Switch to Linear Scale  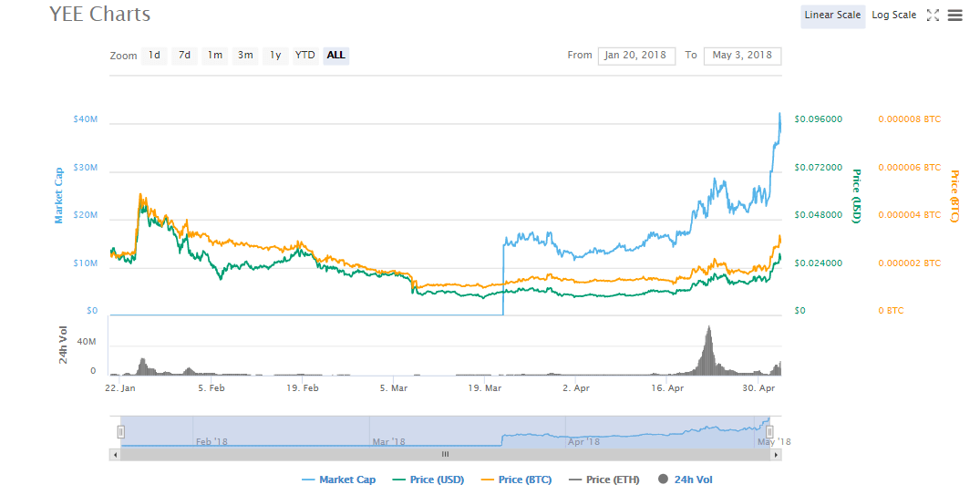[x=832, y=15]
